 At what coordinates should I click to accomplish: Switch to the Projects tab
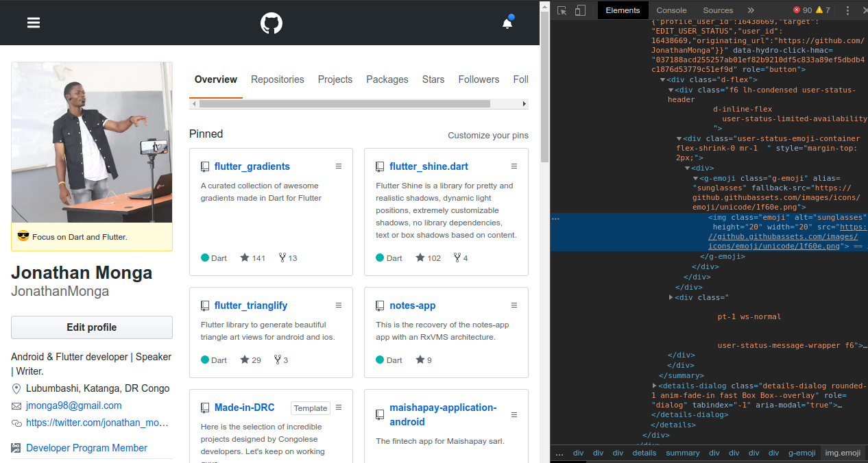335,79
